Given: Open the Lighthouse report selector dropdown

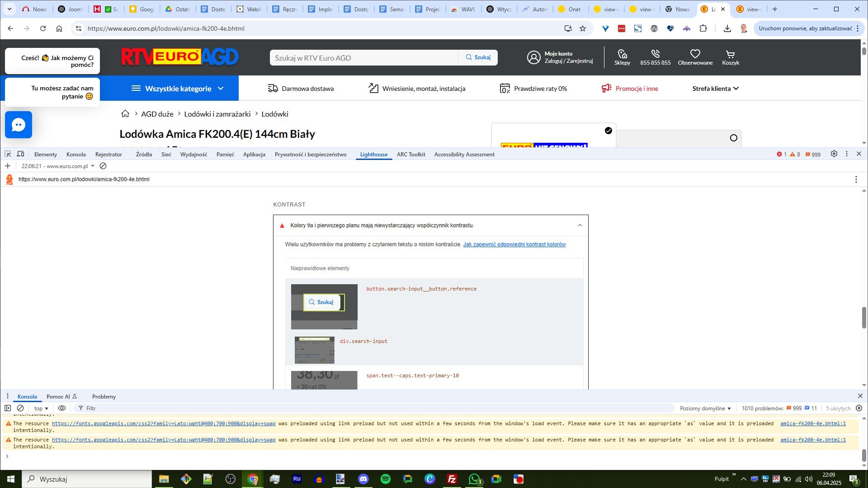Looking at the screenshot, I should tap(58, 166).
